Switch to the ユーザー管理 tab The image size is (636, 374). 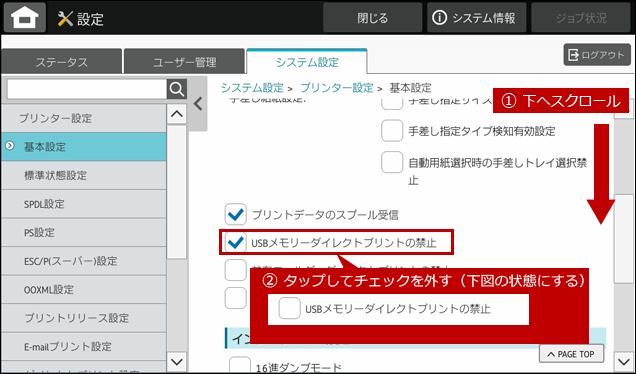point(185,62)
